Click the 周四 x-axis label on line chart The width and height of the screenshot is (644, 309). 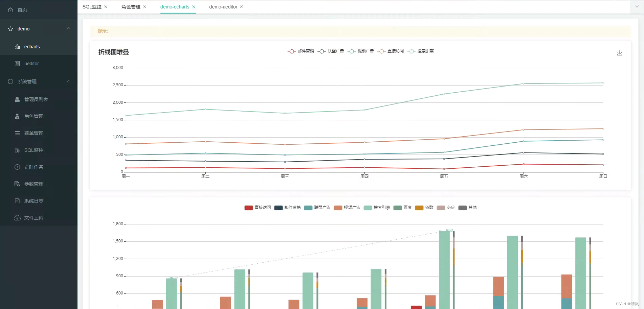pos(364,176)
